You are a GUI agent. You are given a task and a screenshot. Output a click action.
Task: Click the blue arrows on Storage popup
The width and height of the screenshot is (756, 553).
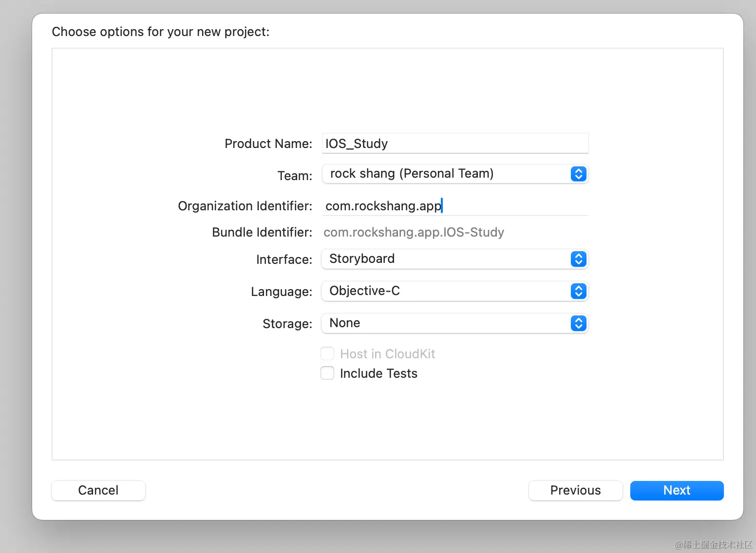point(578,323)
